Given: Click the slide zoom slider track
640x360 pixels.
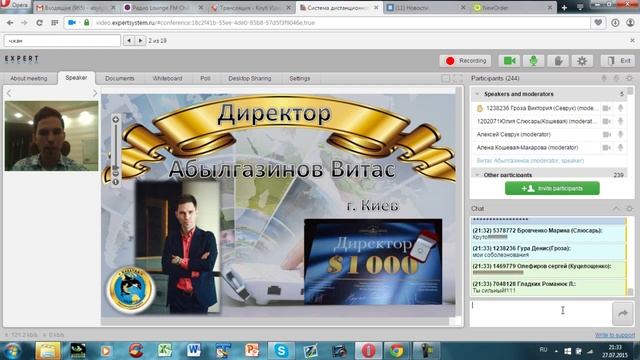Looking at the screenshot, I should (116, 147).
